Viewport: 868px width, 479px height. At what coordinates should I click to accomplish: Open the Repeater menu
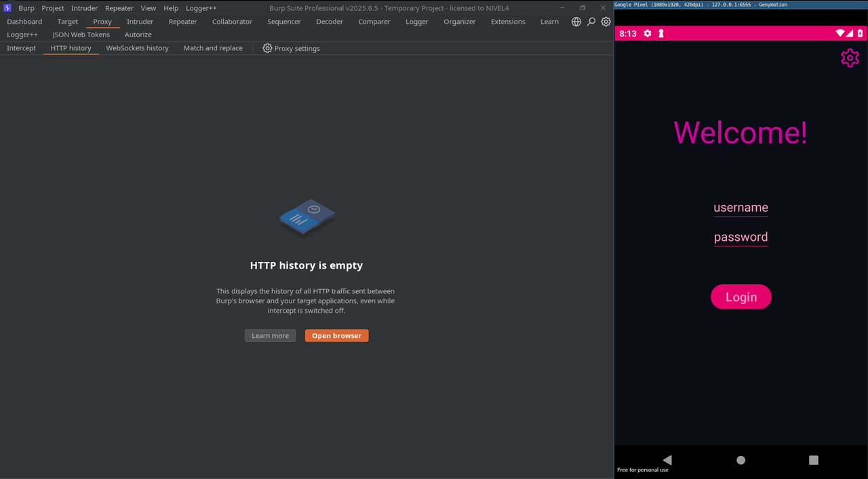pyautogui.click(x=119, y=8)
